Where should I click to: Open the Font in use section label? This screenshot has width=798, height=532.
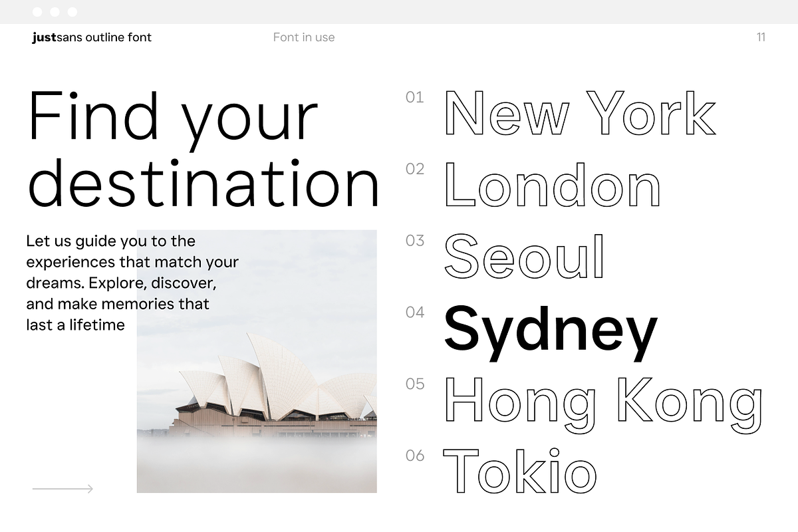click(x=304, y=37)
